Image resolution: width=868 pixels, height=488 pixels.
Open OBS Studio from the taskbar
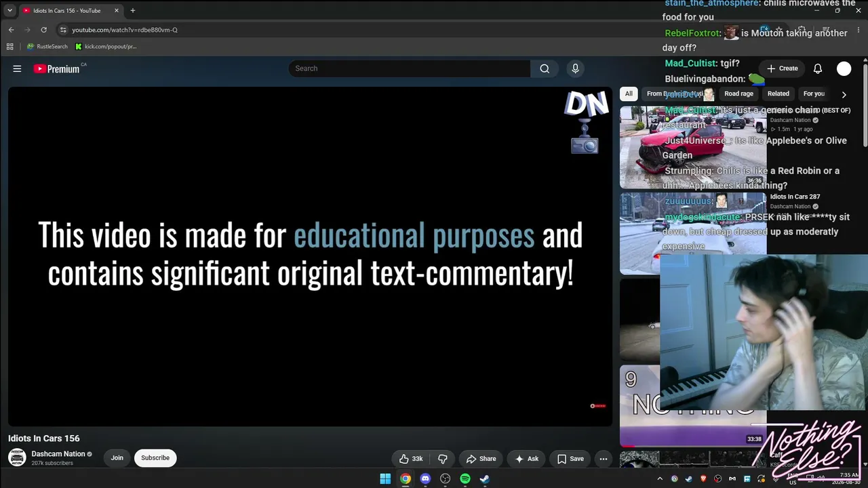446,479
